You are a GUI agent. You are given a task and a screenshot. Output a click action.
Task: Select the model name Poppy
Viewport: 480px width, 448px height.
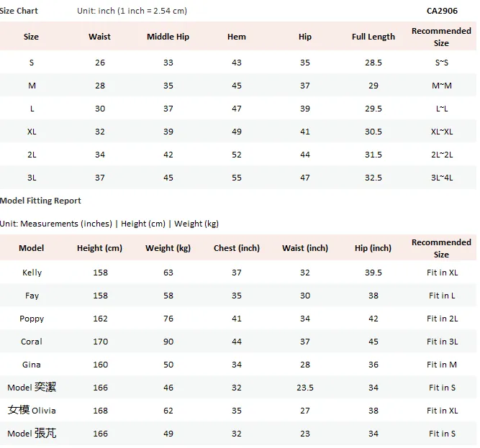click(32, 319)
